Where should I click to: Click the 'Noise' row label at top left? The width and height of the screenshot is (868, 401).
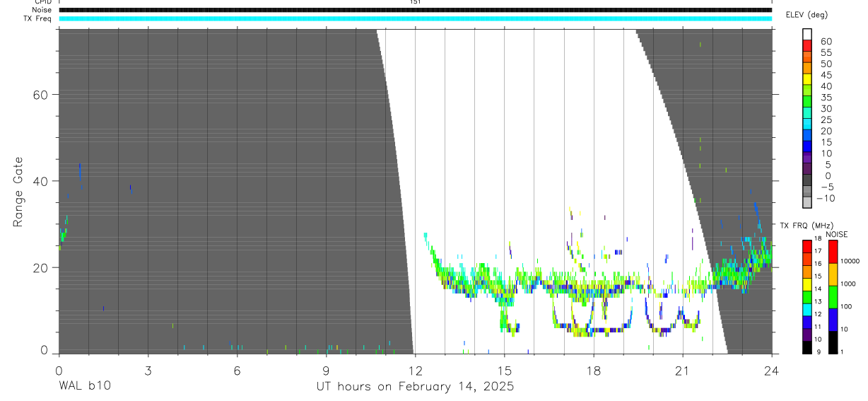[x=42, y=10]
